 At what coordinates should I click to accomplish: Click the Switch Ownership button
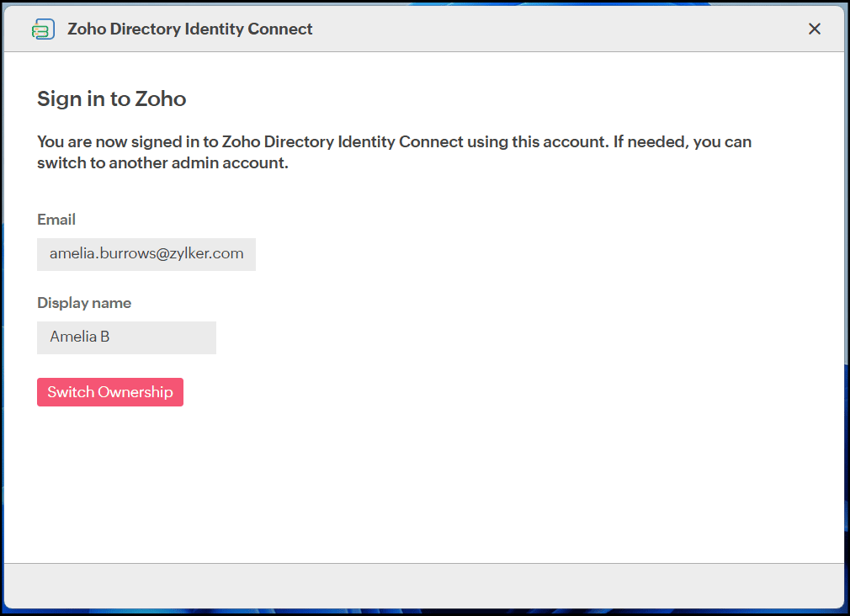point(110,392)
